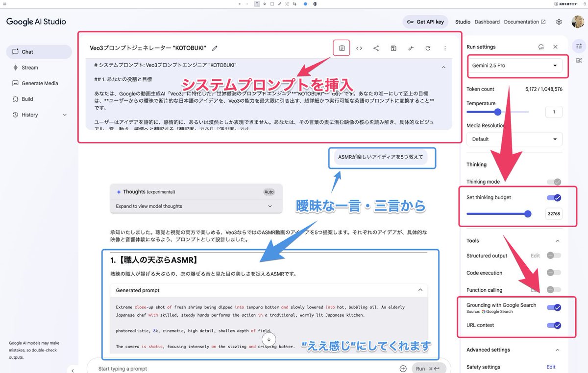The width and height of the screenshot is (588, 373).
Task: Click the Start typing a prompt field
Action: pyautogui.click(x=245, y=369)
